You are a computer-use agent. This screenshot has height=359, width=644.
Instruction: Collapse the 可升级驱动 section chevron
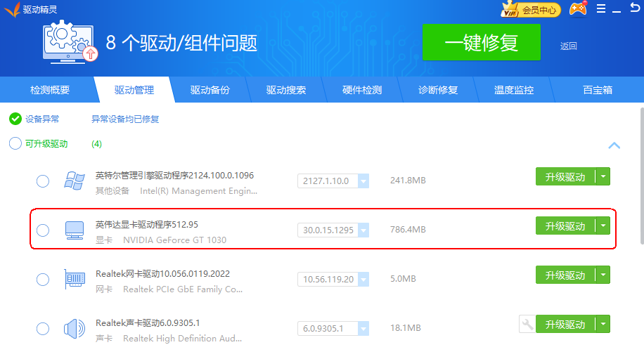tap(614, 145)
